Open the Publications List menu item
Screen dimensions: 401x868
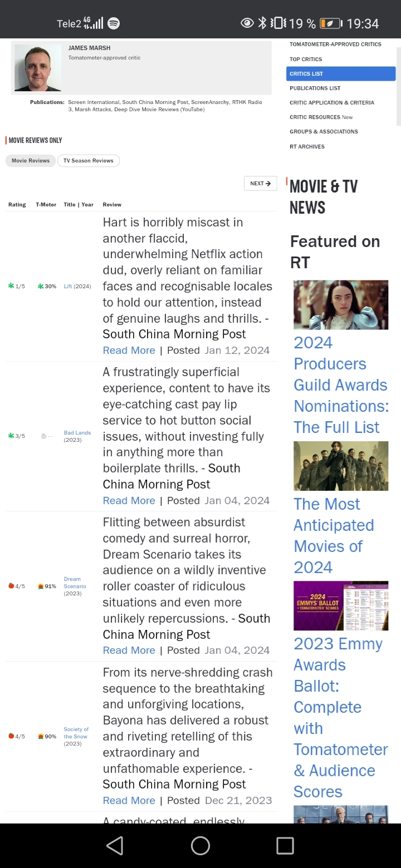pos(315,88)
